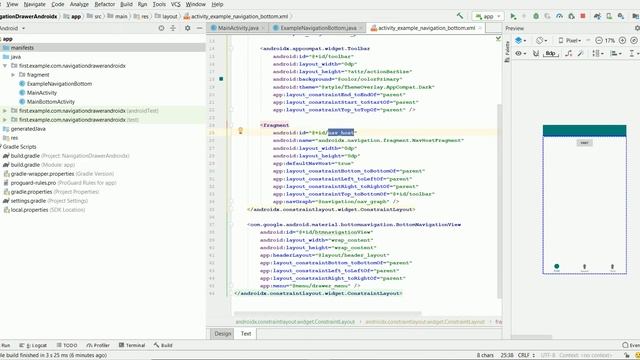Image resolution: width=640 pixels, height=360 pixels.
Task: Open project panel settings gear
Action: tap(187, 28)
